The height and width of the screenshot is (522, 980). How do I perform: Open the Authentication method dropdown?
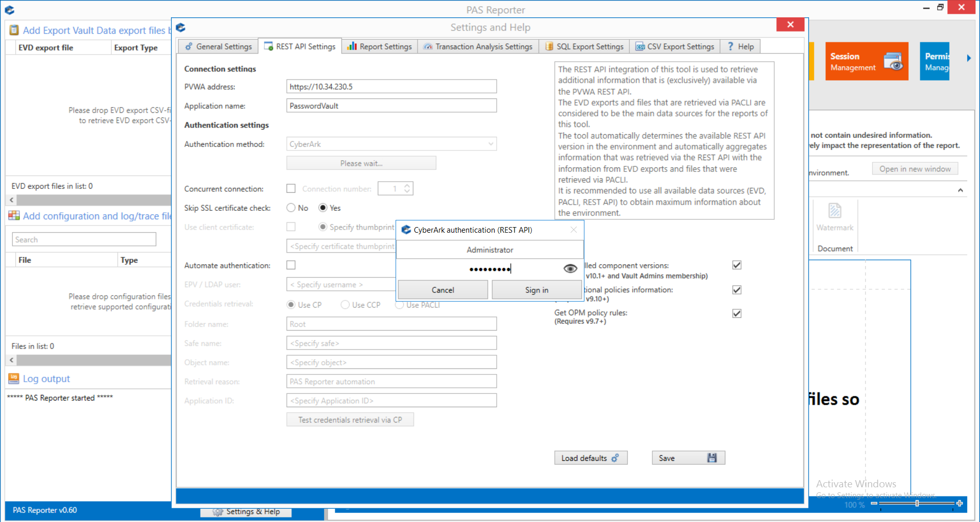point(391,144)
